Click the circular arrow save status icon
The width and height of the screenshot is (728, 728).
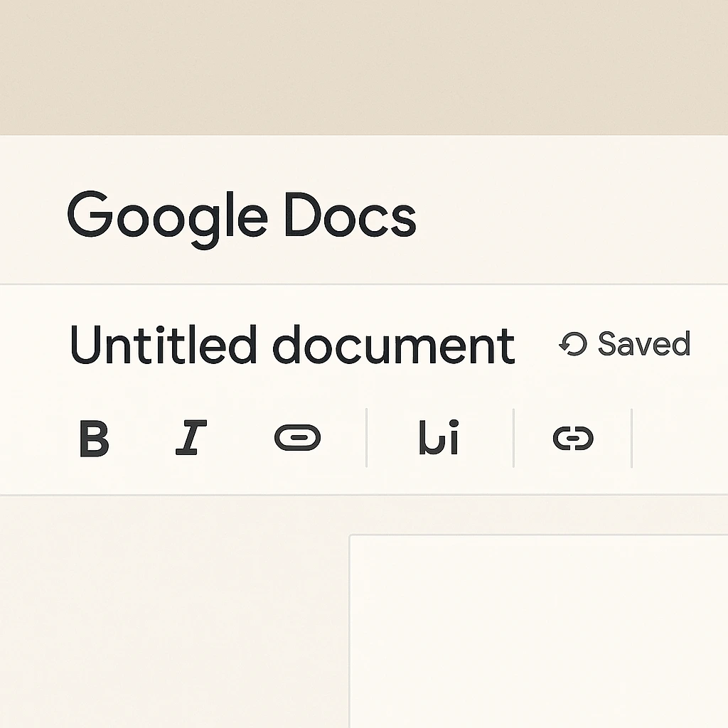click(x=572, y=345)
